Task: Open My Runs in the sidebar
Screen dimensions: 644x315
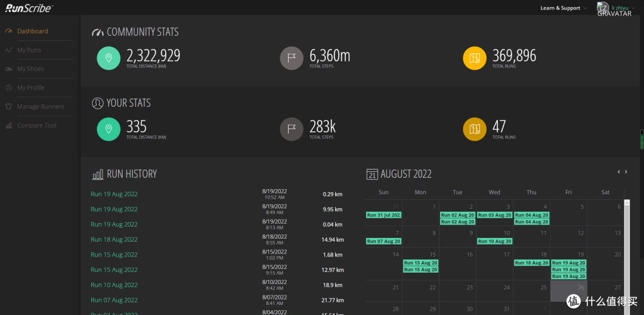Action: click(x=29, y=50)
